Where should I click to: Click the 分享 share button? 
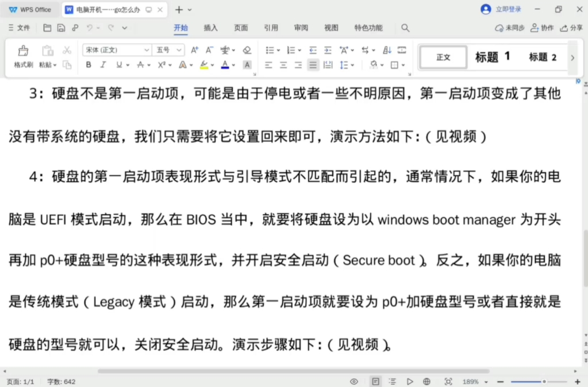(x=571, y=28)
